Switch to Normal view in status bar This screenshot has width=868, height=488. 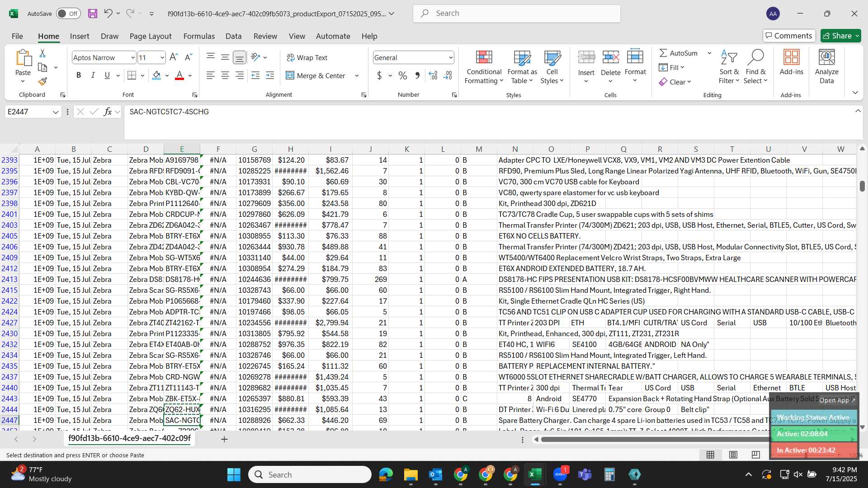pyautogui.click(x=711, y=455)
